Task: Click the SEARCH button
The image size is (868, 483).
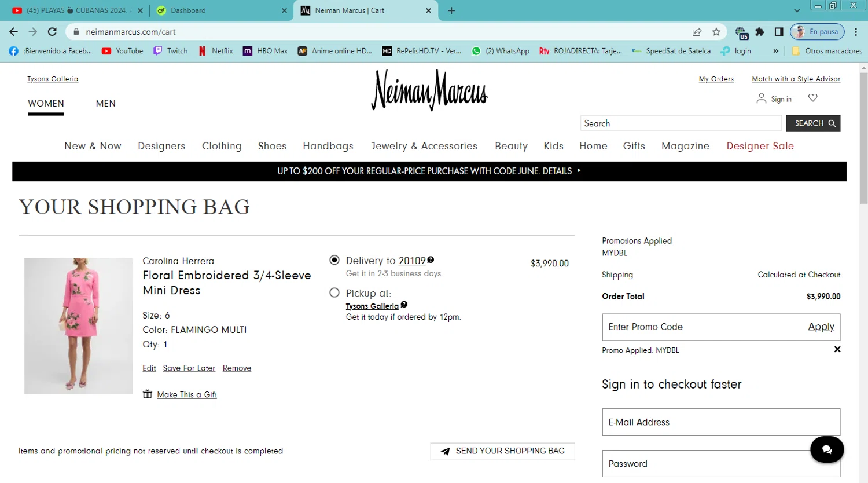Action: (x=813, y=123)
